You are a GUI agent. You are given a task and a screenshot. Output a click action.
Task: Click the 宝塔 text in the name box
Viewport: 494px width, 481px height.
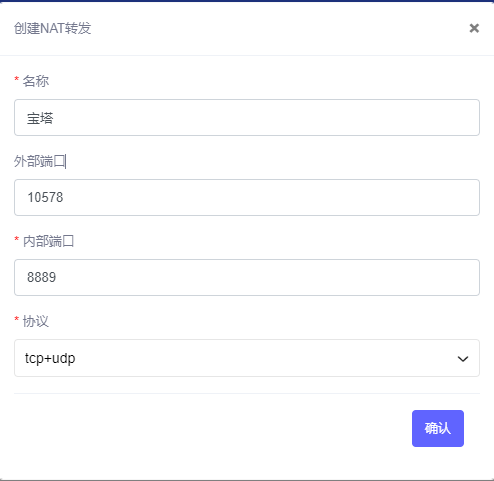[x=40, y=118]
